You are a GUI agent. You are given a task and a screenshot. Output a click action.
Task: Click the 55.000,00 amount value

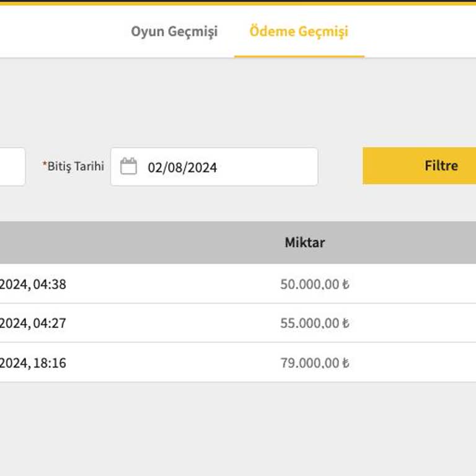pyautogui.click(x=309, y=323)
